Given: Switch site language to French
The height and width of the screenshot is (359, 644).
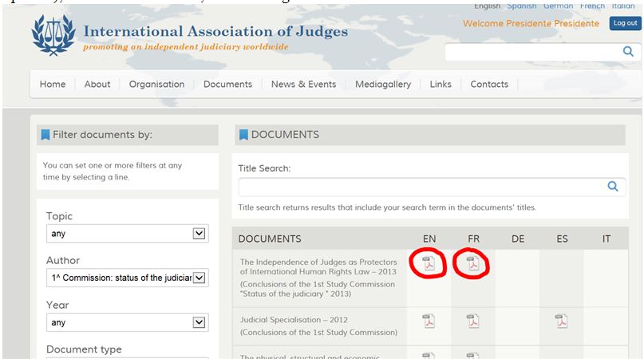Looking at the screenshot, I should (x=592, y=6).
